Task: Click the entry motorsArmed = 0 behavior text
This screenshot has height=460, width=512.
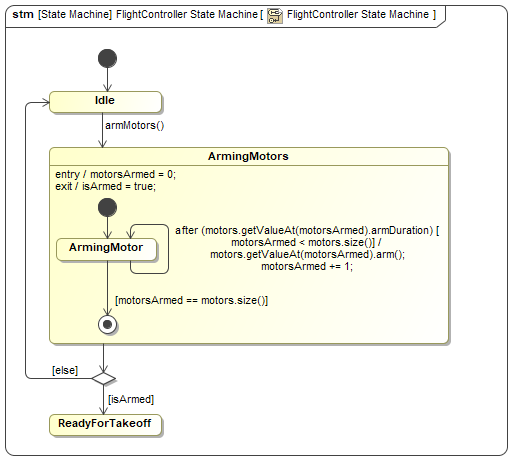Action: pos(115,174)
